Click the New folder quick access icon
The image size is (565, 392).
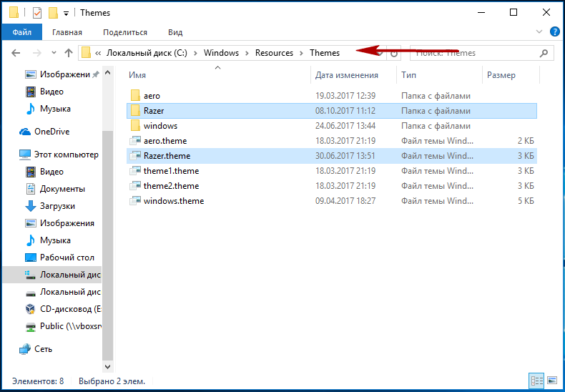(x=54, y=13)
